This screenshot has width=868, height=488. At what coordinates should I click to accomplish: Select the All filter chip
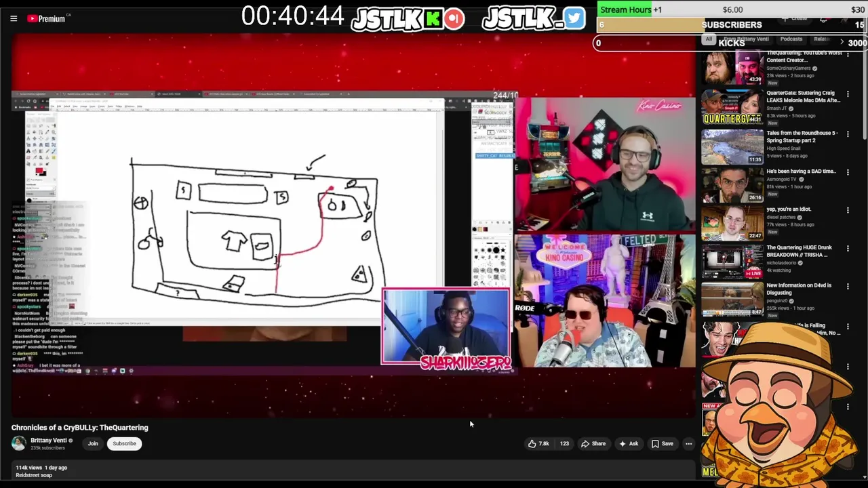click(x=709, y=39)
